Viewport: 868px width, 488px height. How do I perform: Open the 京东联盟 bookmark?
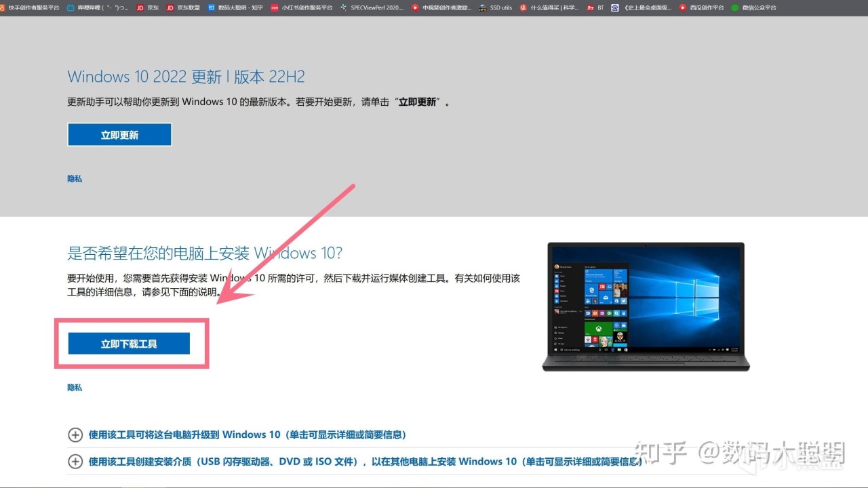tap(183, 7)
